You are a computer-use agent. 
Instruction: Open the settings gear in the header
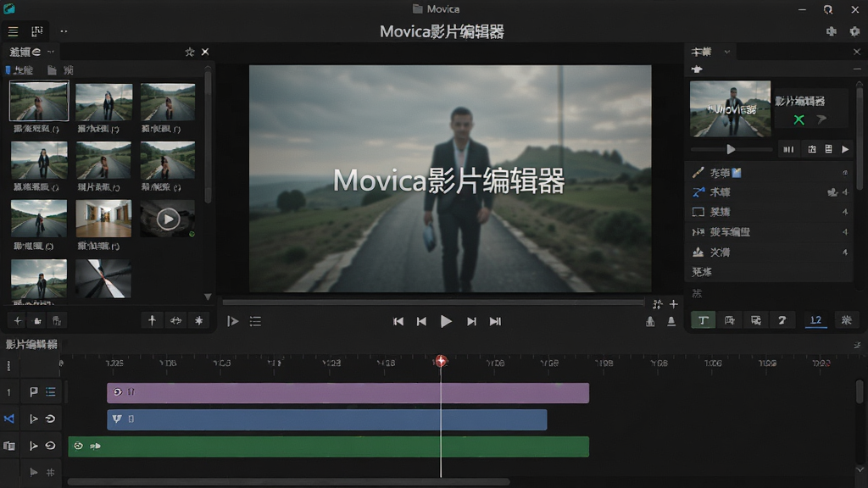click(854, 31)
